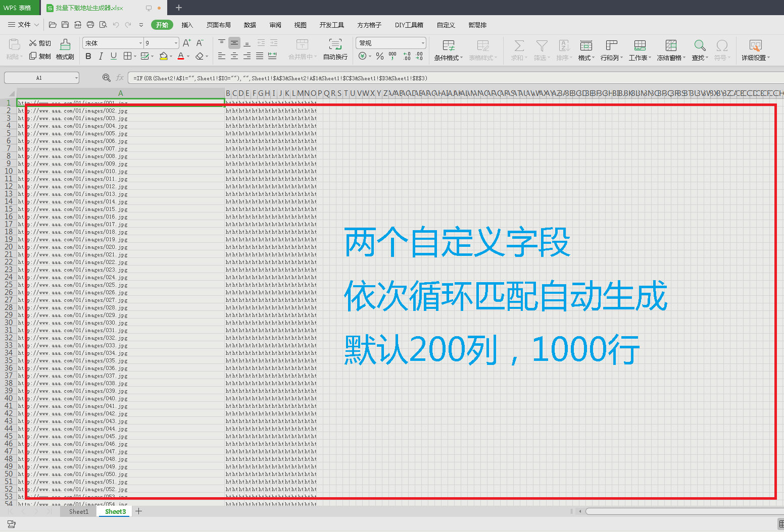Viewport: 784px width, 532px height.
Task: Open the 文件 menu
Action: tap(23, 25)
